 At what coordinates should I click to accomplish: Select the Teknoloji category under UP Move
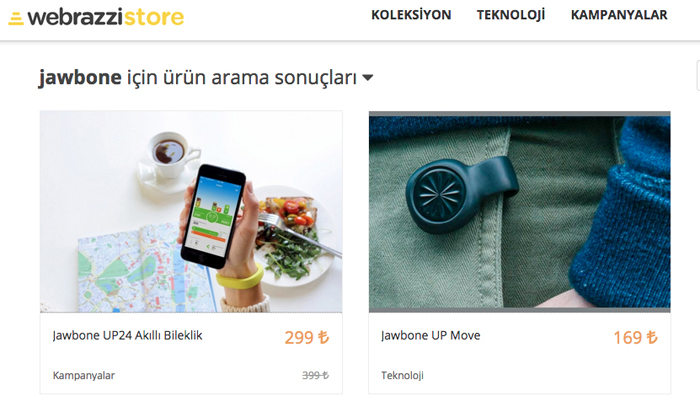[x=402, y=375]
